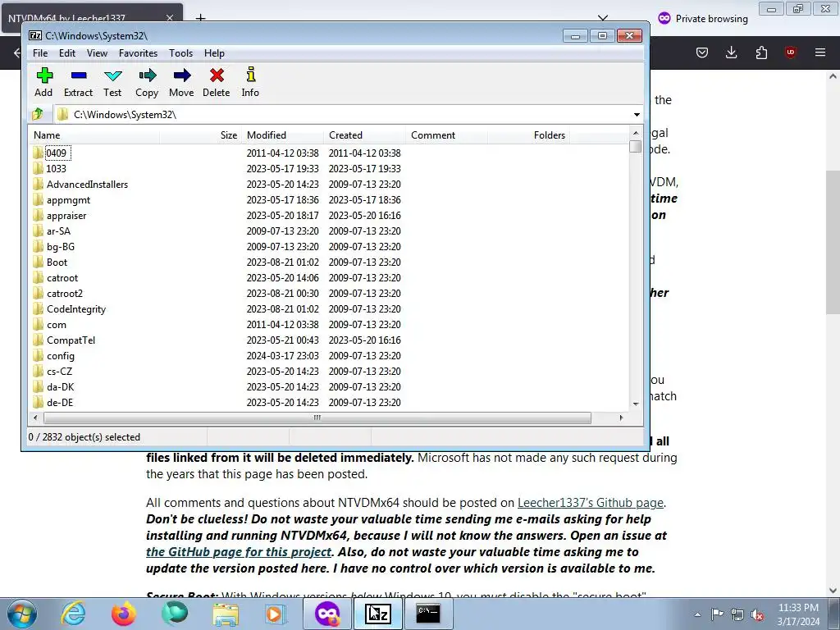Select the cs-CZ folder
840x630 pixels.
point(59,372)
